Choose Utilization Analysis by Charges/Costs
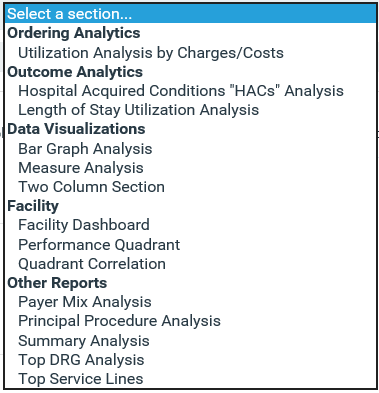 [x=191, y=52]
